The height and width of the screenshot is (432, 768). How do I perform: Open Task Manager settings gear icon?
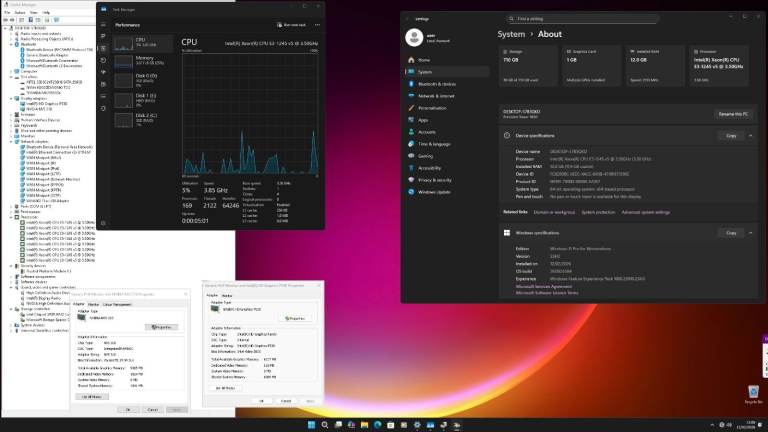click(103, 223)
